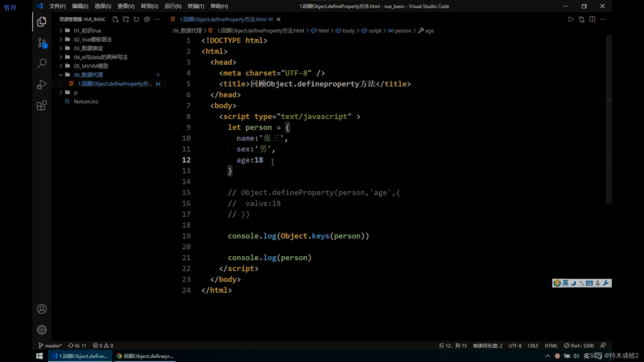The width and height of the screenshot is (644, 362).
Task: Open the Explorer view in activity bar
Action: [x=42, y=22]
